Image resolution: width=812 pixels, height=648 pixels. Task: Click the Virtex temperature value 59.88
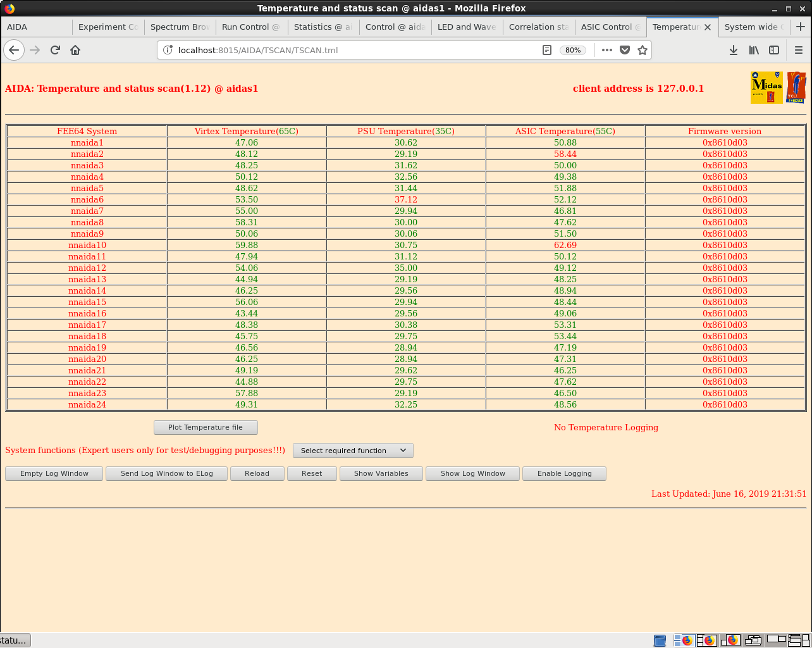point(247,245)
